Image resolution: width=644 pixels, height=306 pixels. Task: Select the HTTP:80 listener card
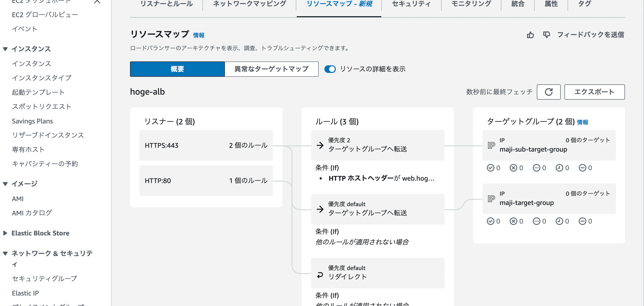click(206, 180)
